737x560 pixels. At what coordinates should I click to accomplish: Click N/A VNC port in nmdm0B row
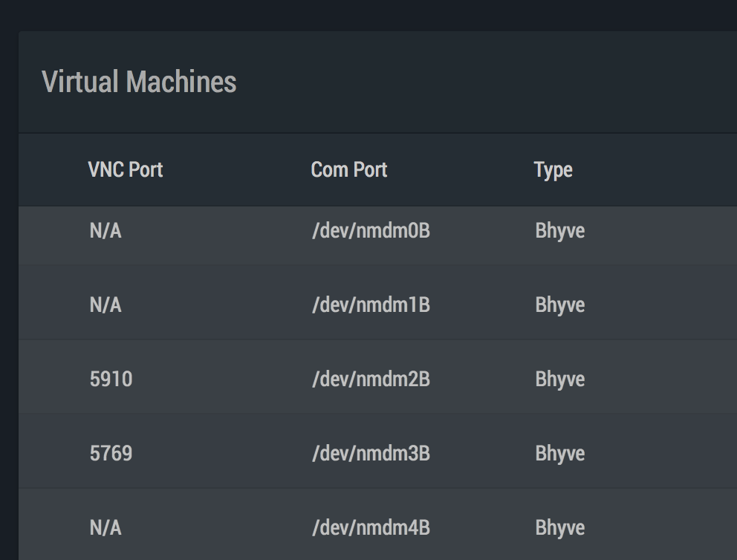pyautogui.click(x=105, y=231)
